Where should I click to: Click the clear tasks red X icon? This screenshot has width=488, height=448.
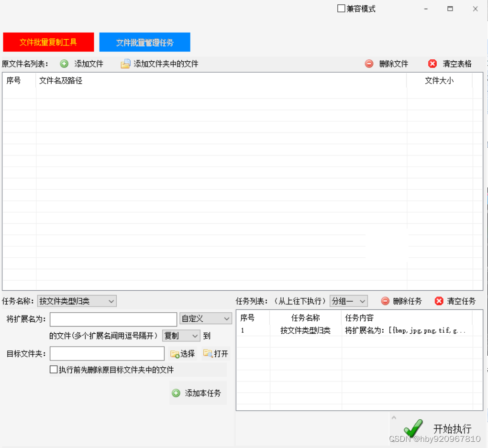tap(439, 301)
